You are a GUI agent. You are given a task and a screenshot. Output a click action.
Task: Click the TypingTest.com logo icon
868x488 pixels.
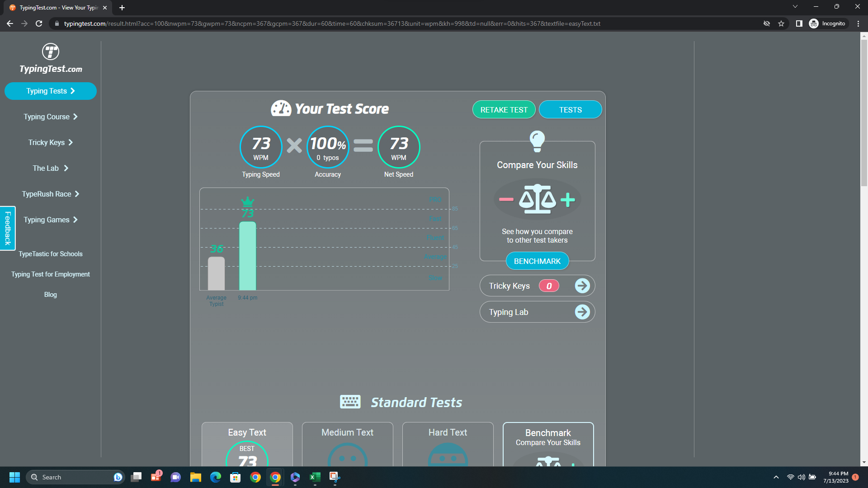point(51,52)
